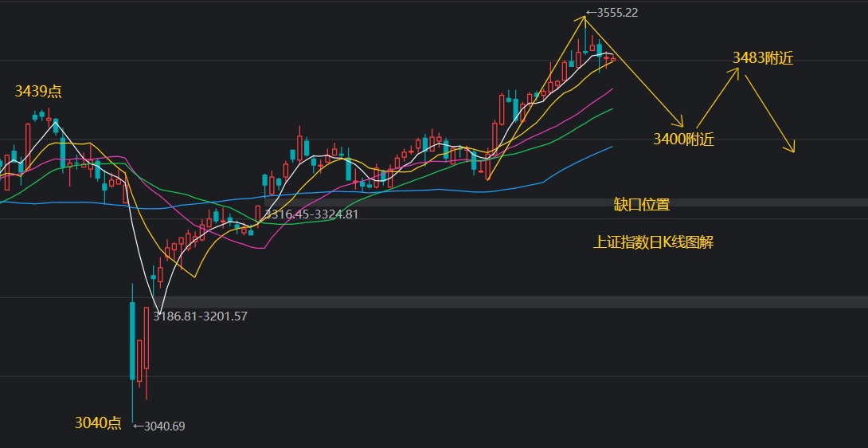Select the 3186.81-3201.57 gap range label

click(201, 316)
